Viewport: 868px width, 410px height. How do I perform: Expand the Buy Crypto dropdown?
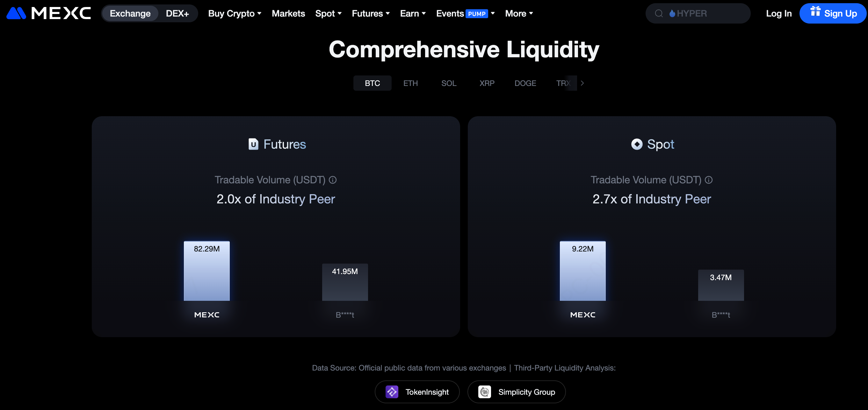click(235, 13)
